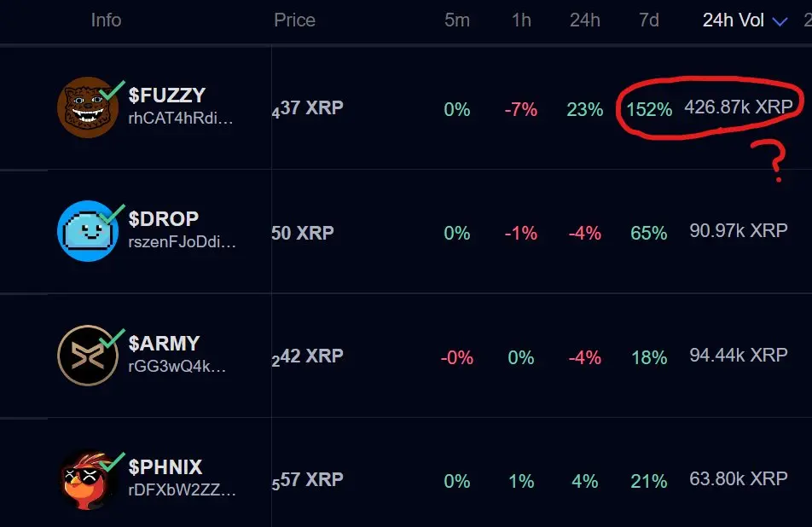Screen dimensions: 812x527
Task: Click the Price column header
Action: [x=294, y=20]
